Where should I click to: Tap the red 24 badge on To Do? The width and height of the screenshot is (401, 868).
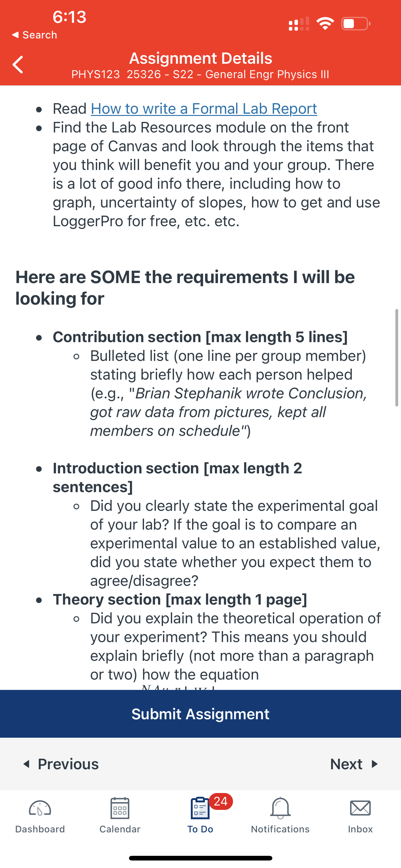tap(221, 801)
